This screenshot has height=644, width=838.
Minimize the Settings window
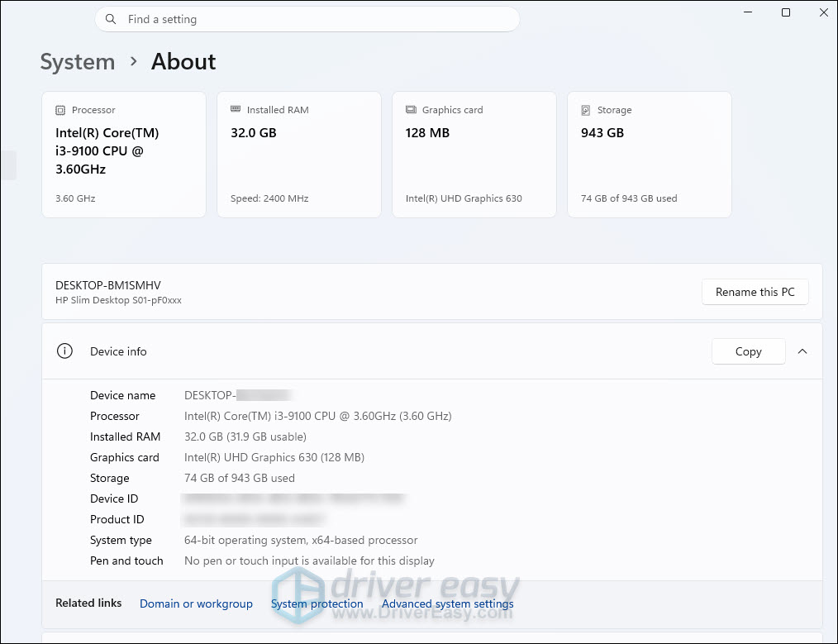point(748,12)
